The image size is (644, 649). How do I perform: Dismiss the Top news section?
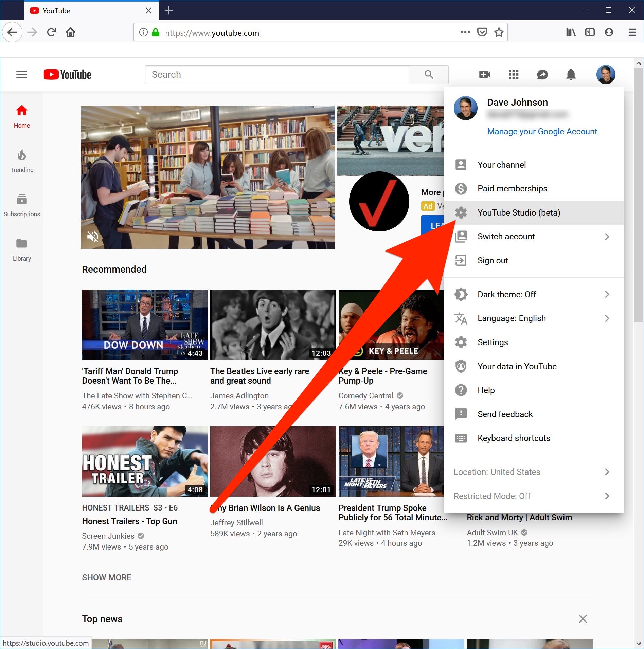[x=583, y=619]
